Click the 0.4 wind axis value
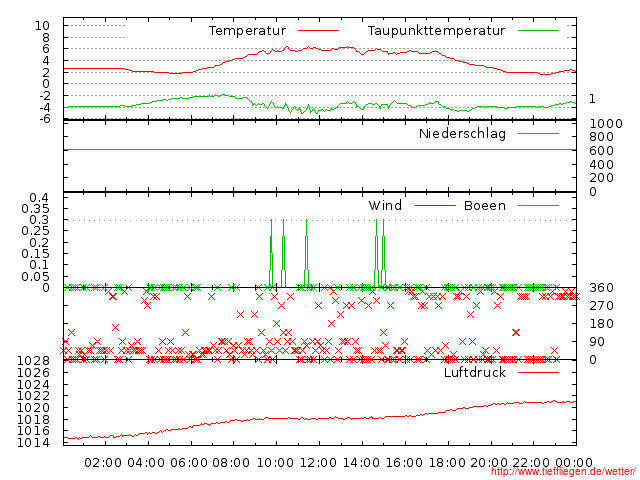This screenshot has height=480, width=640. 39,198
